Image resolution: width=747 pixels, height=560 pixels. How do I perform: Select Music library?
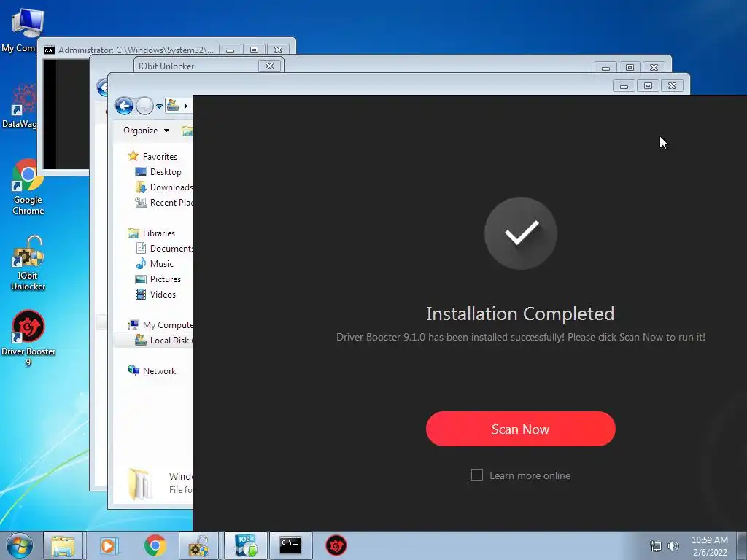(155, 264)
